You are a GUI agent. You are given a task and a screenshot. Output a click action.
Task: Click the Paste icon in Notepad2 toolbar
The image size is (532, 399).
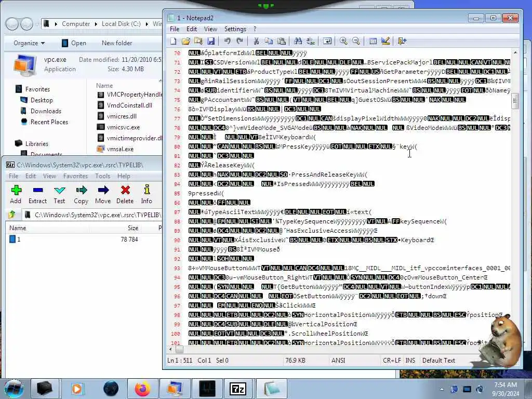point(281,41)
